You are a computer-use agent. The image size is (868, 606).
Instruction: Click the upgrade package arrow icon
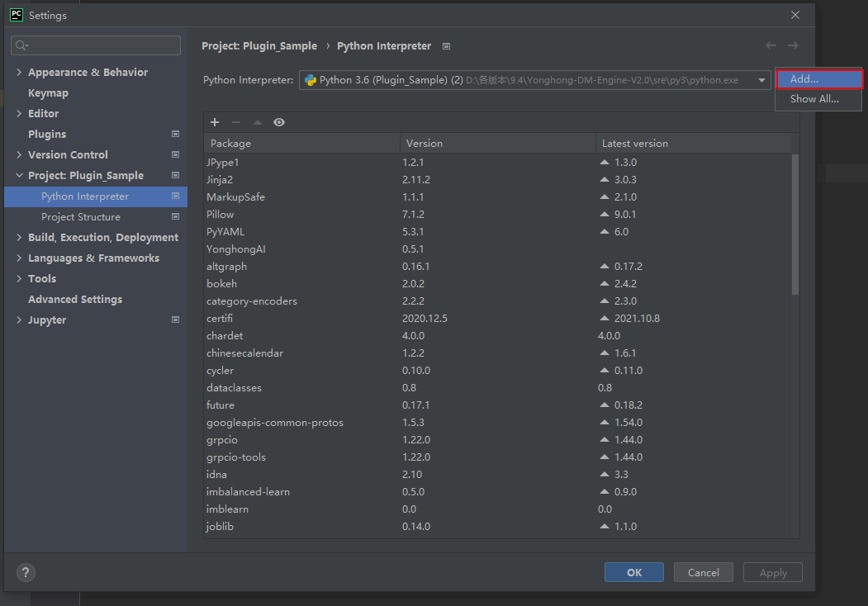tap(258, 122)
